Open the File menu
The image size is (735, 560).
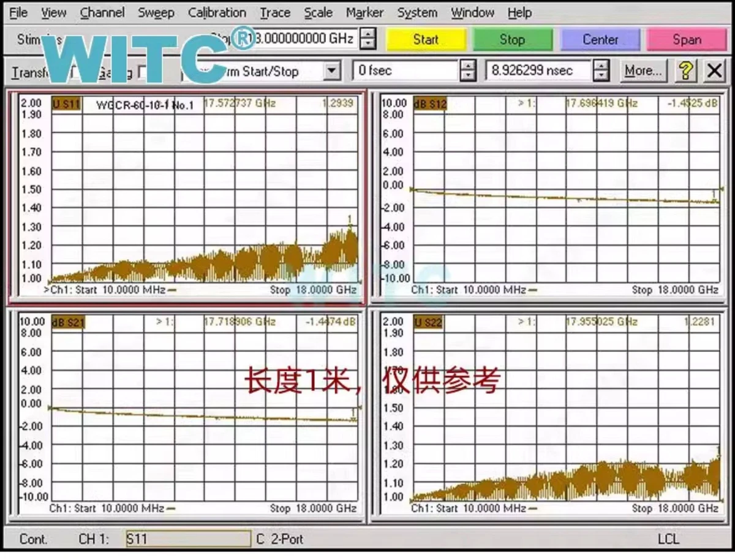click(18, 12)
